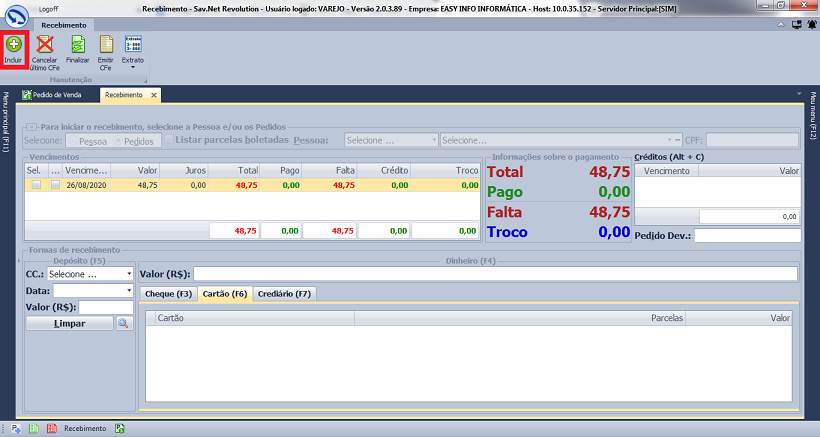Switch to the Crediário (F7) tab

pos(285,294)
